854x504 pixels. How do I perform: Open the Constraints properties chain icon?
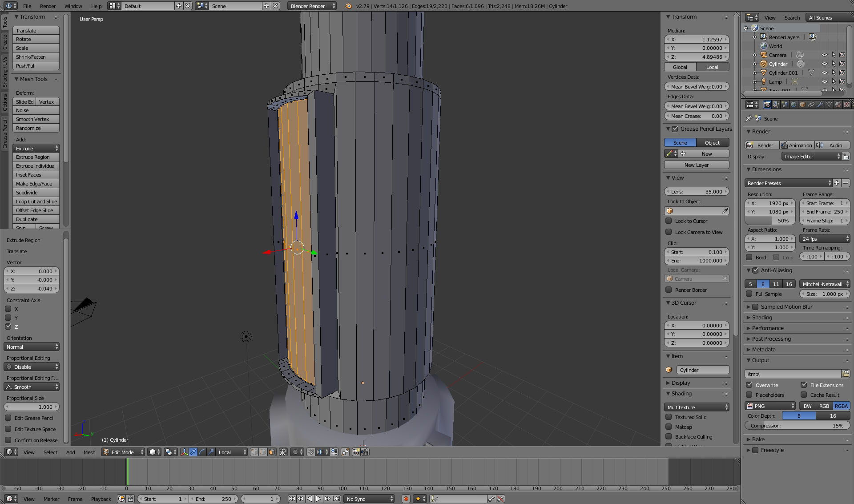coord(811,105)
